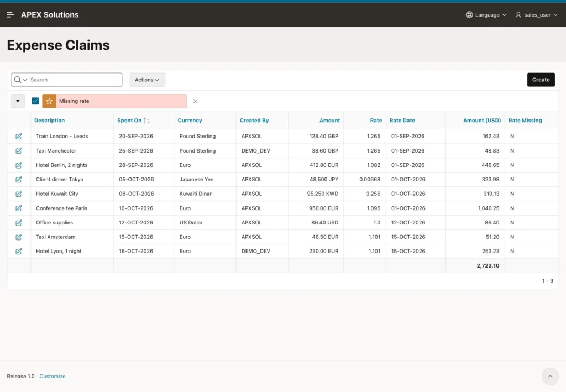Click the '12-OCT-2026' Spent On cell
Image resolution: width=566 pixels, height=392 pixels.
(x=144, y=223)
